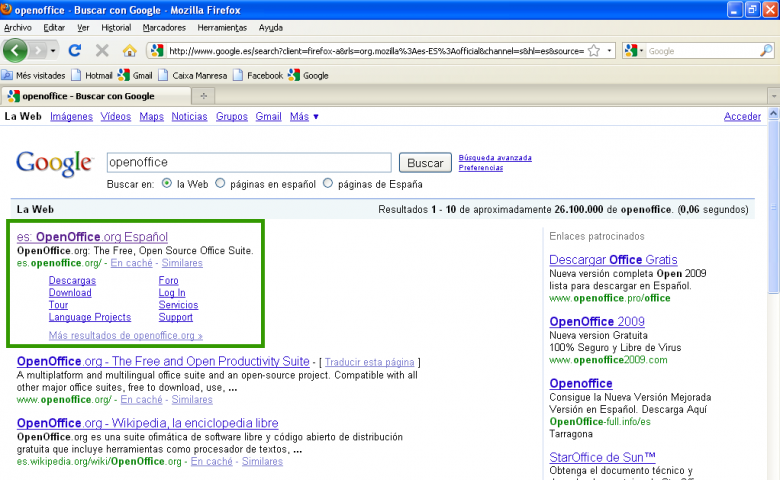Click the Buscar button
The width and height of the screenshot is (780, 480).
[x=425, y=163]
